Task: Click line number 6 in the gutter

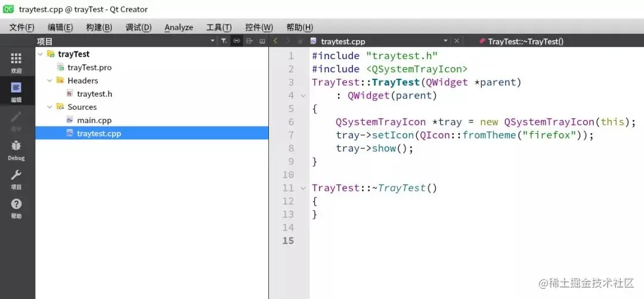Action: pyautogui.click(x=291, y=122)
